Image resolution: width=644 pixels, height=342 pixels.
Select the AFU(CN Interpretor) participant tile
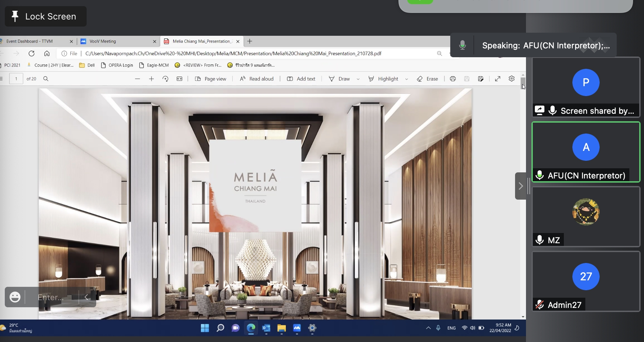[x=586, y=152]
